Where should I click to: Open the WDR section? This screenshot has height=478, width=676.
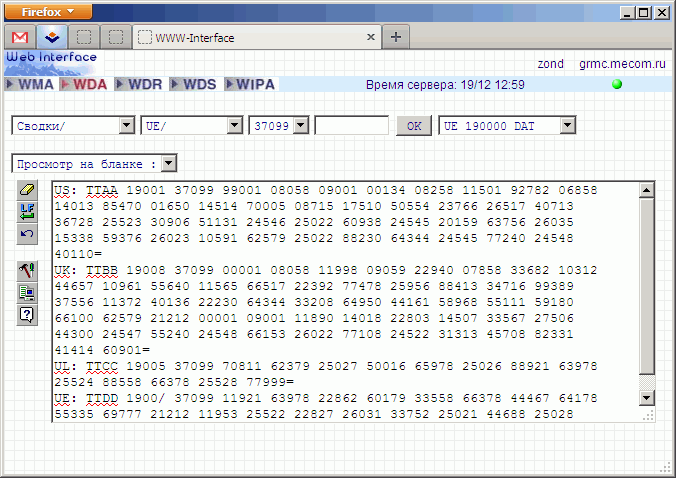[x=139, y=84]
